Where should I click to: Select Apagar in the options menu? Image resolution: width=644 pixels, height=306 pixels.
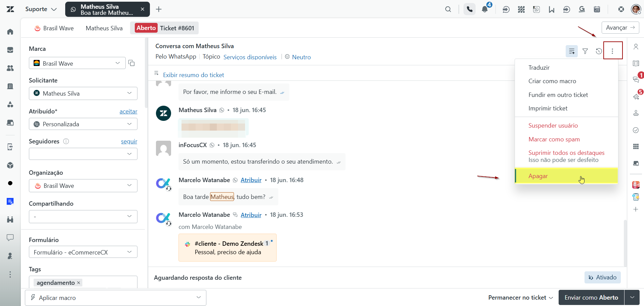click(x=566, y=176)
